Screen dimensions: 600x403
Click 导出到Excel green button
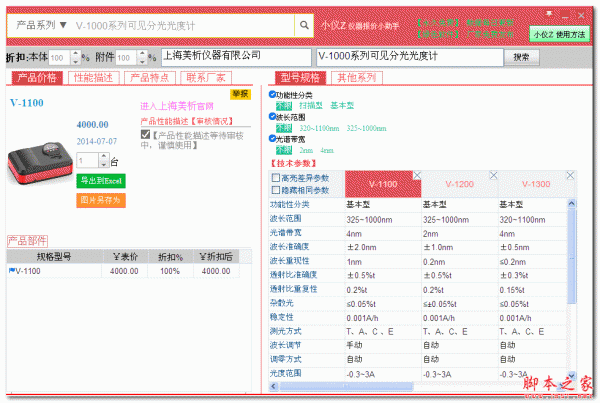(x=101, y=181)
